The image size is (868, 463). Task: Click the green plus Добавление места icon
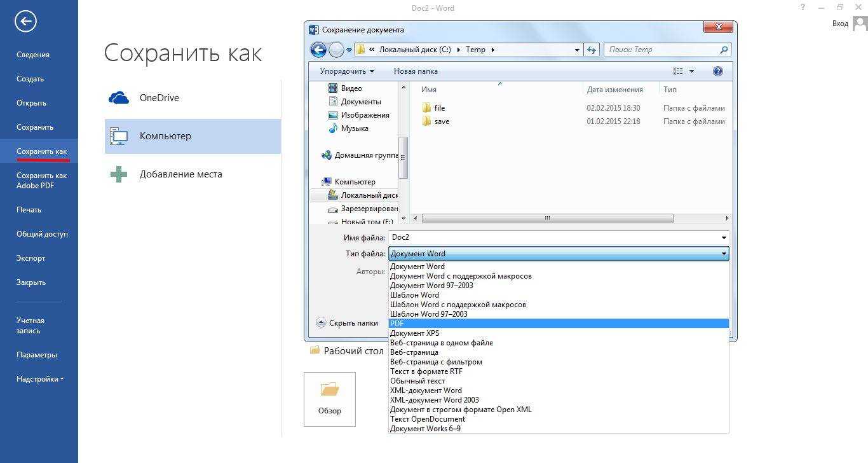point(119,174)
